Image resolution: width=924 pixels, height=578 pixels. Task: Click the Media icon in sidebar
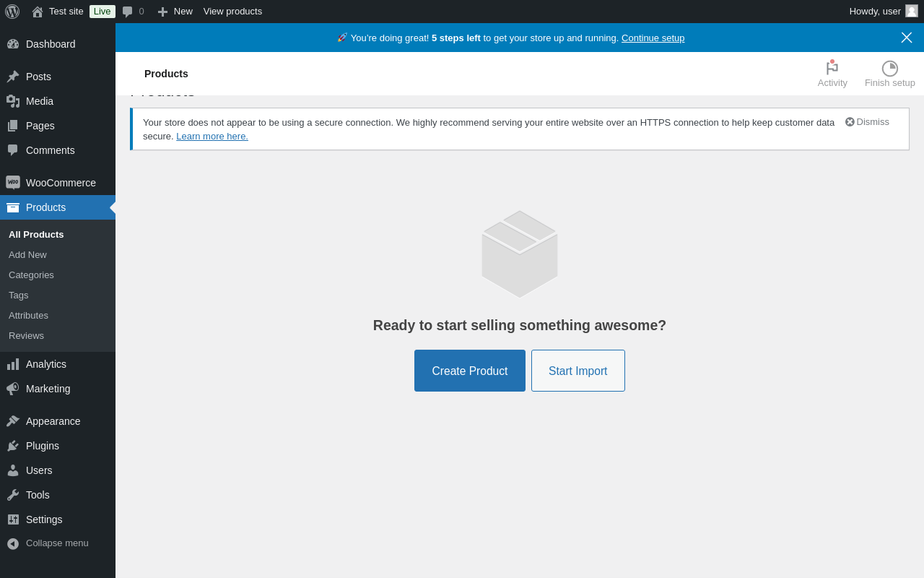point(13,101)
